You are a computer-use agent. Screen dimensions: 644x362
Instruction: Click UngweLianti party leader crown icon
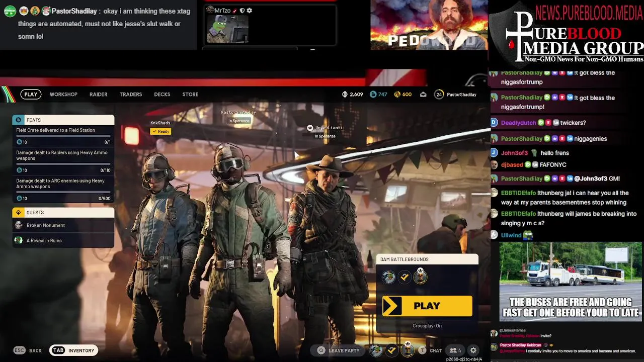(x=310, y=128)
